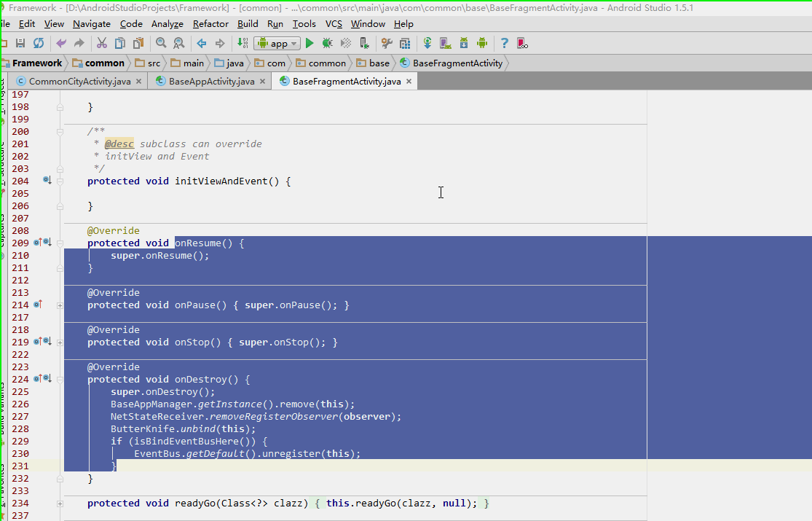This screenshot has width=812, height=521.
Task: Open the Build menu
Action: pos(248,24)
